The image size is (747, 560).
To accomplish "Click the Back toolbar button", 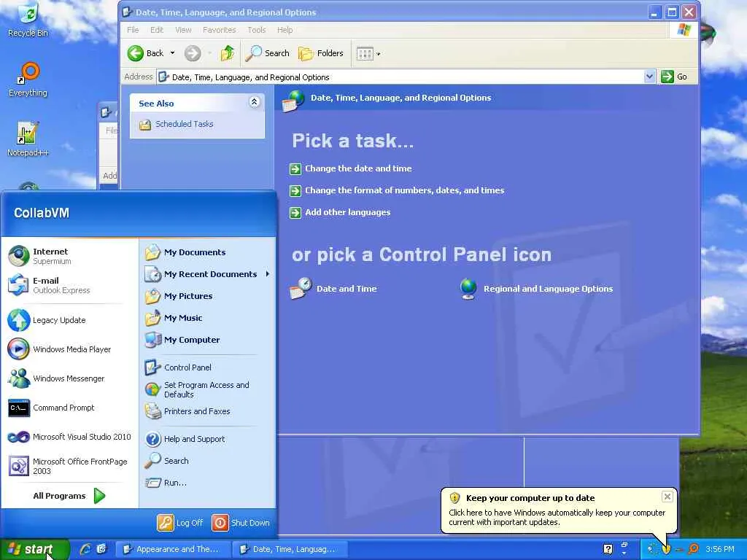I will pos(145,53).
